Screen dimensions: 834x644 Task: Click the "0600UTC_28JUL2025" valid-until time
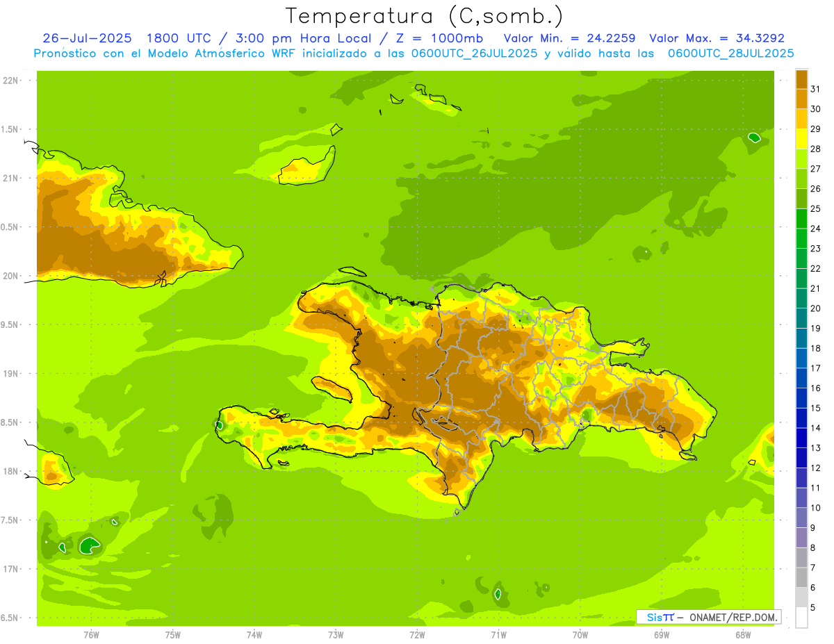pyautogui.click(x=730, y=53)
